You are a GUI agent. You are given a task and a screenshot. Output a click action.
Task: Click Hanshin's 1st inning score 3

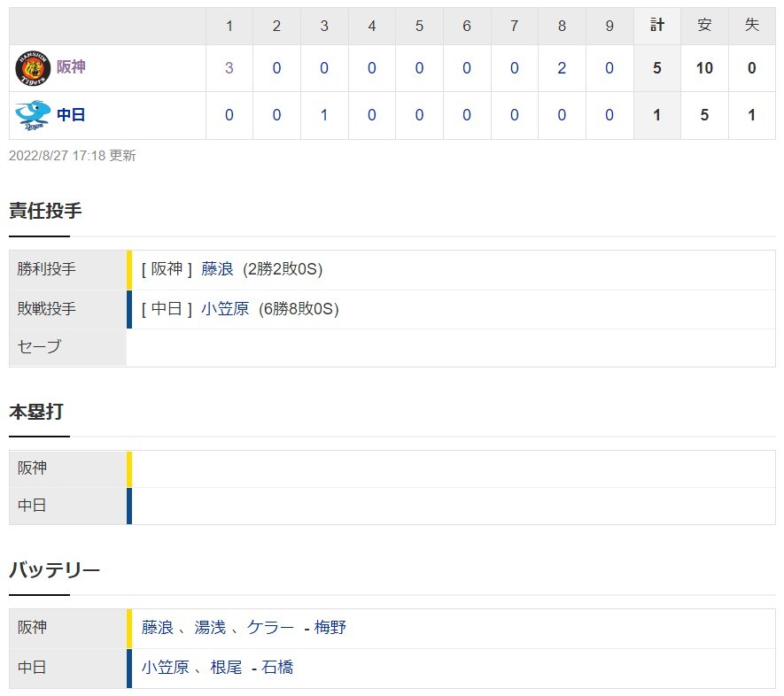229,68
